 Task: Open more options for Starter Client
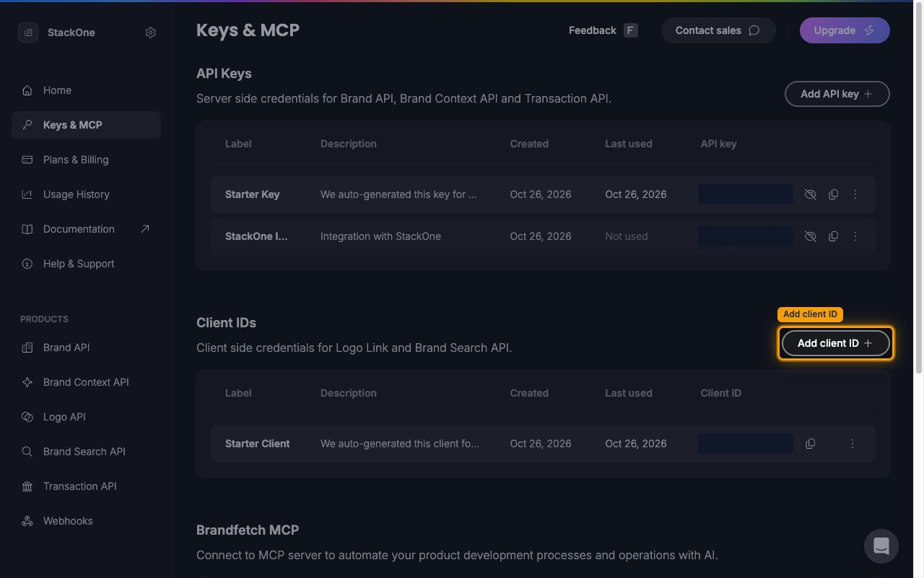[853, 444]
